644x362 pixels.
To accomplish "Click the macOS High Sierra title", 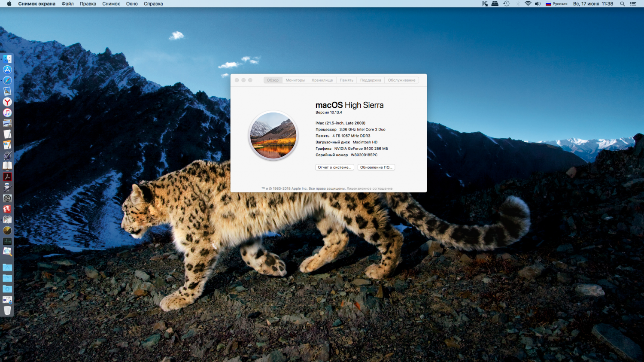I will coord(349,105).
